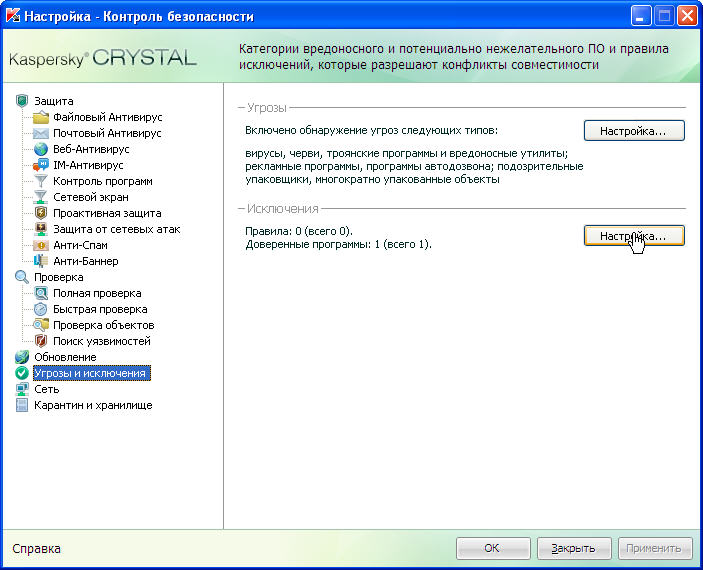Open Файловый Антивирус settings

coord(108,117)
